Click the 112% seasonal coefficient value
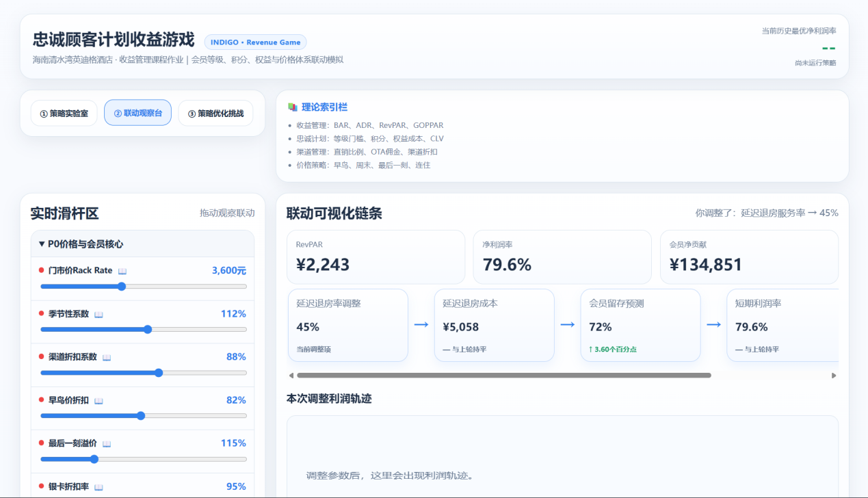Image resolution: width=868 pixels, height=498 pixels. click(233, 314)
